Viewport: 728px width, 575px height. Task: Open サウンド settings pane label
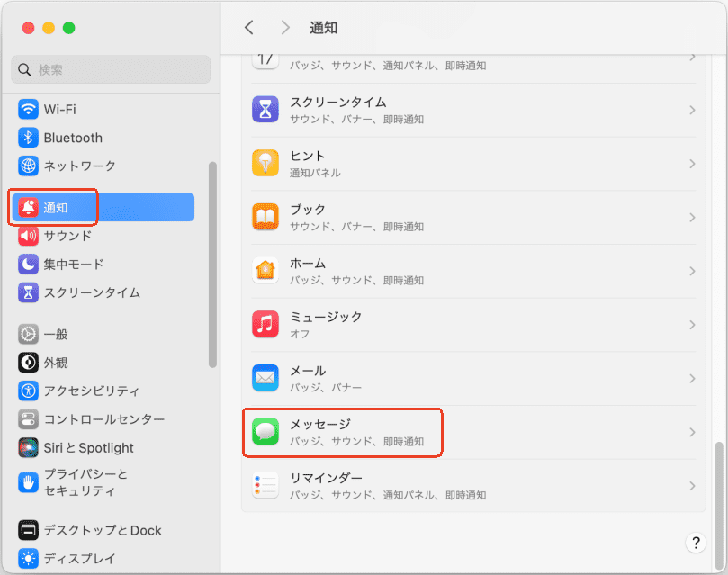(x=67, y=236)
